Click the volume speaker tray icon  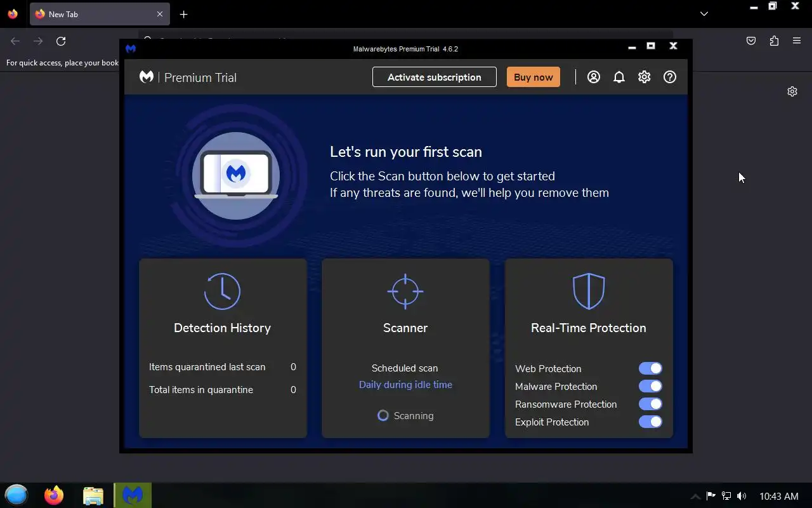(x=742, y=496)
